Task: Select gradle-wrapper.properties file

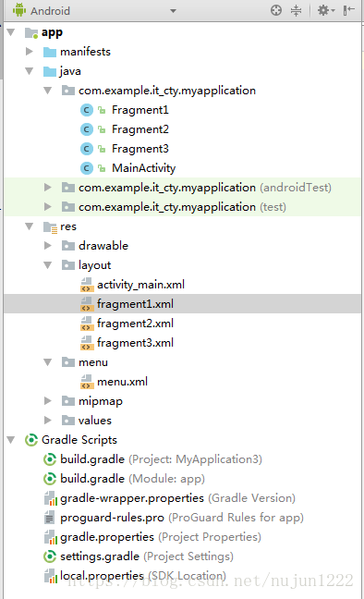Action: coord(177,498)
